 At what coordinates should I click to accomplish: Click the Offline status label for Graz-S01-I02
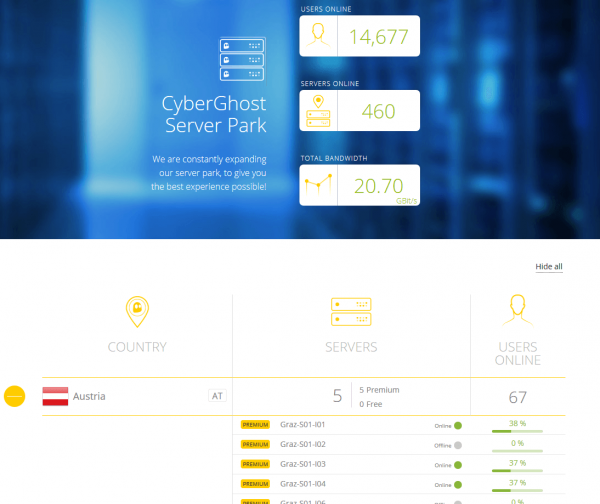coord(443,446)
